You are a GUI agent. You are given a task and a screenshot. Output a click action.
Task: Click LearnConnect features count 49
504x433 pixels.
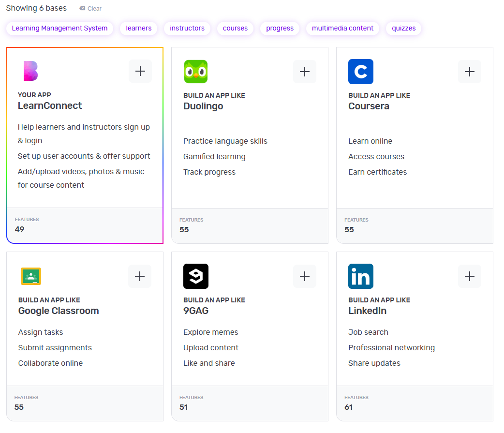pos(20,229)
